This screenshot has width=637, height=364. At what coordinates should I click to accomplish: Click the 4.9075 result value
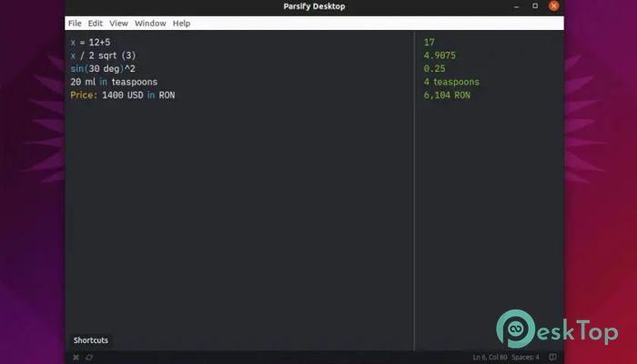click(439, 56)
